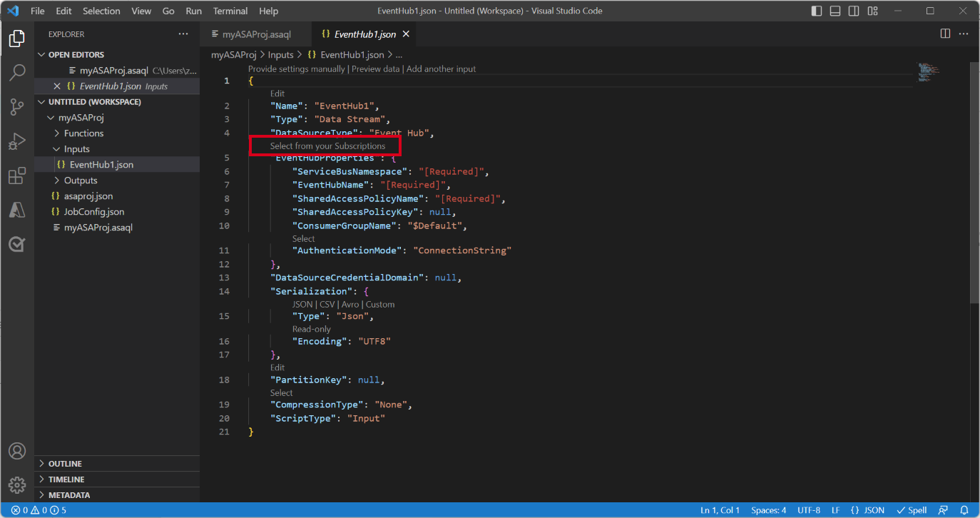
Task: Open the Source Control view
Action: pyautogui.click(x=17, y=106)
